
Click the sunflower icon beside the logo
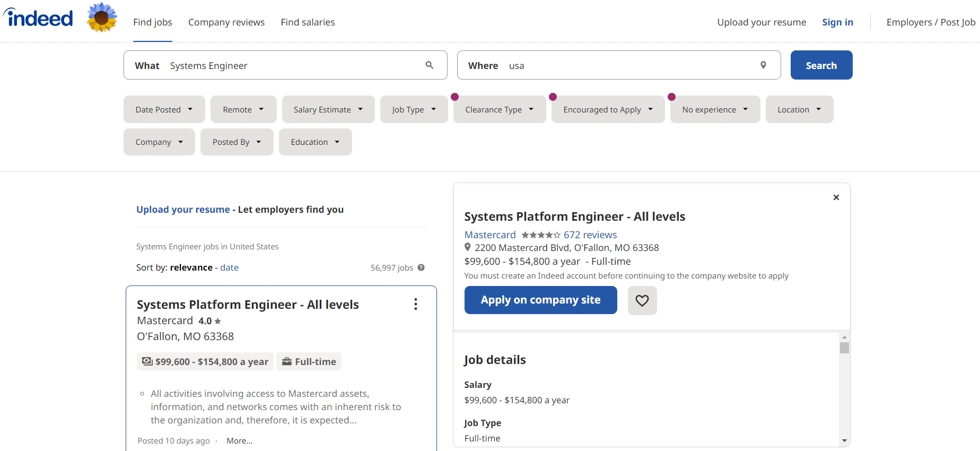click(102, 18)
